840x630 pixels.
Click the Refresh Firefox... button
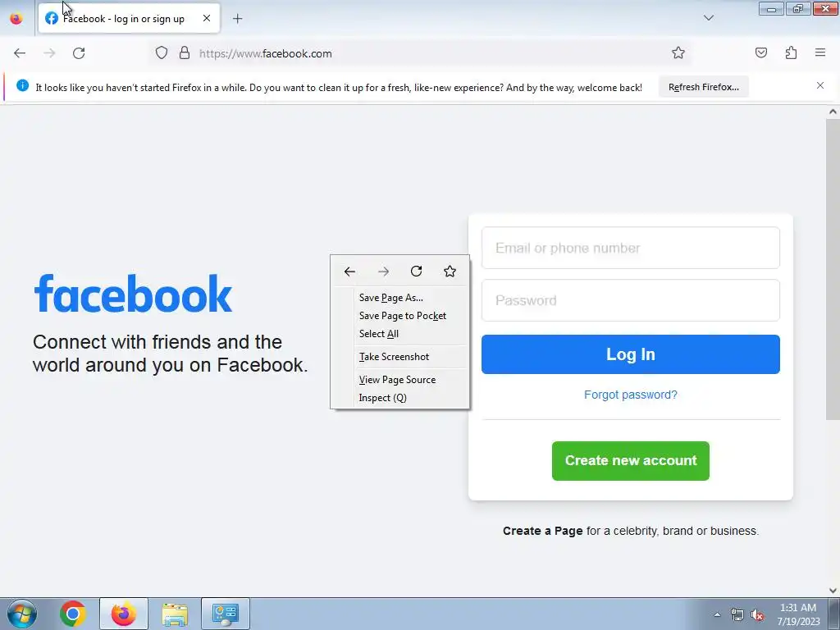(703, 87)
